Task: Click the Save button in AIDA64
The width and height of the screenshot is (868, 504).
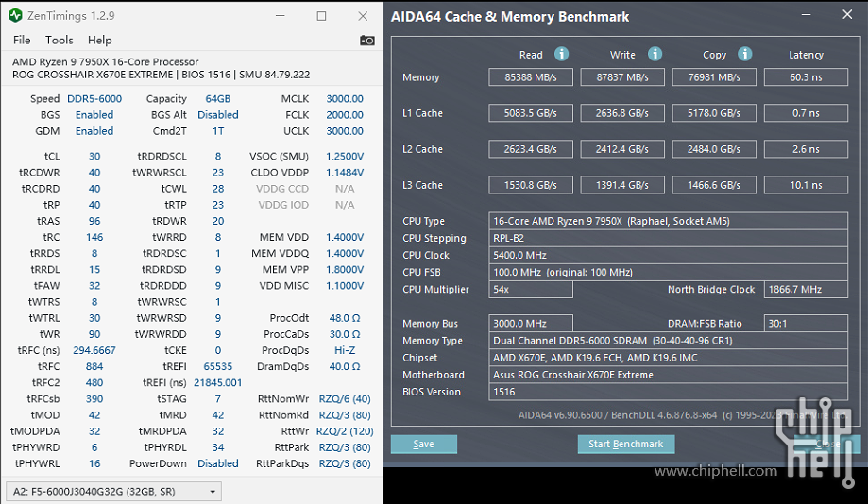Action: (423, 444)
